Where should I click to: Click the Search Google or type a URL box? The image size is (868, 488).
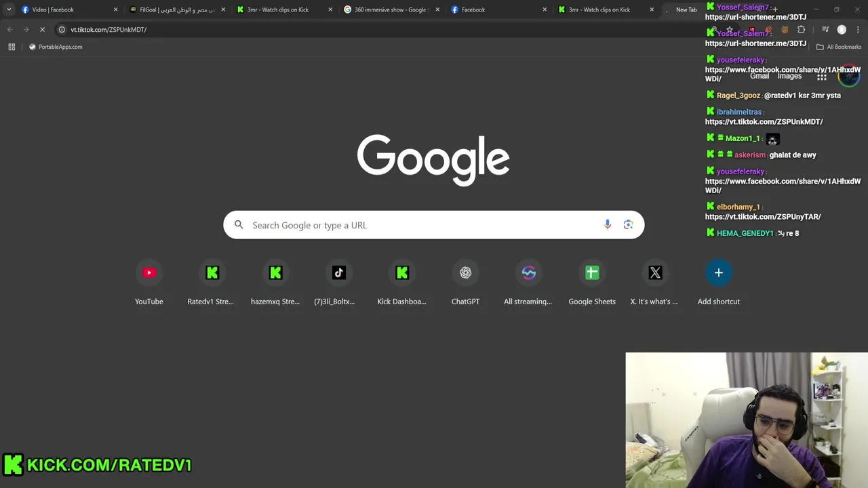[433, 225]
